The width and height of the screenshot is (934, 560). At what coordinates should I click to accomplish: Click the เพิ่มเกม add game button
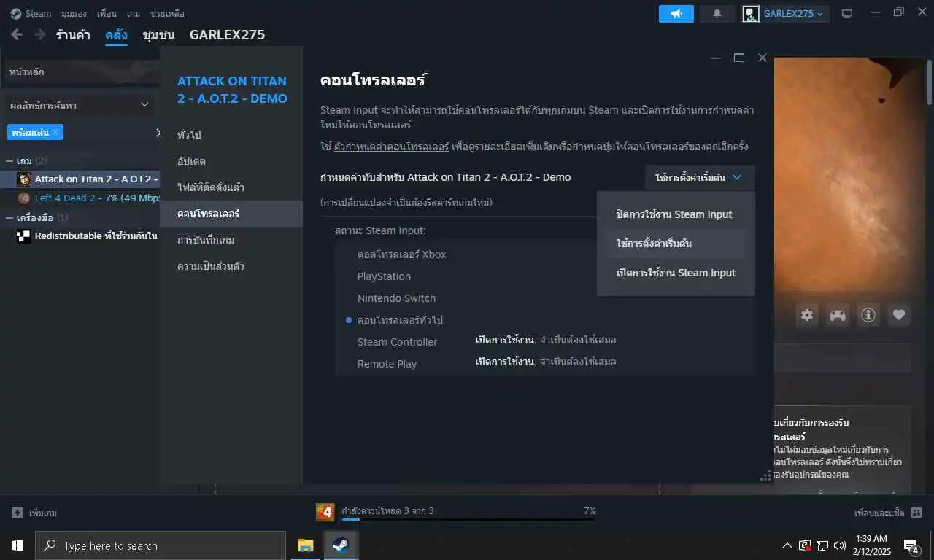pyautogui.click(x=34, y=513)
